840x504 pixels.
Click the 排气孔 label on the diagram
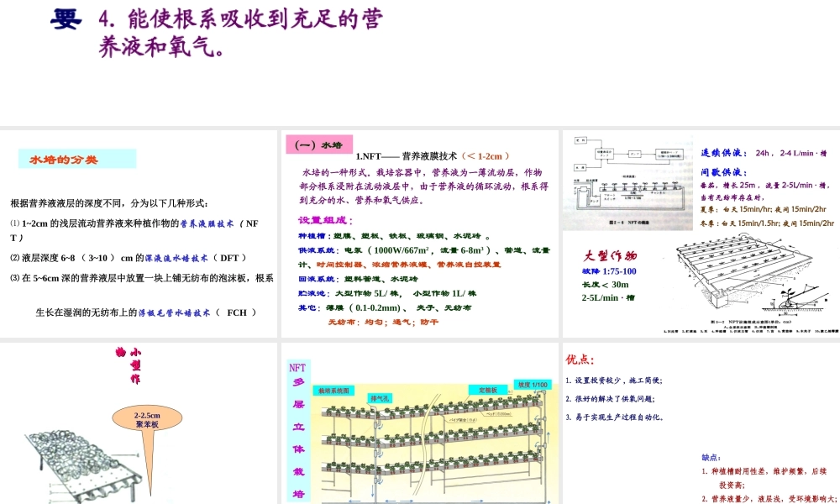click(x=381, y=399)
